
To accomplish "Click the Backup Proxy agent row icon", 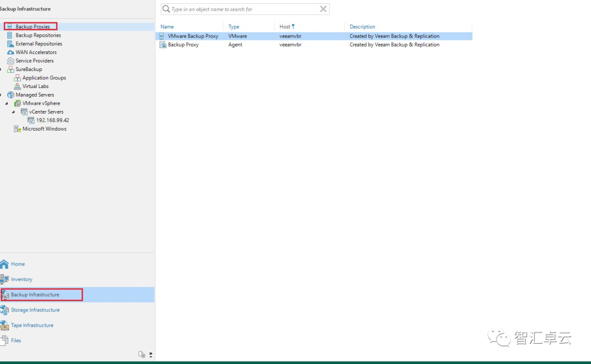I will click(163, 44).
